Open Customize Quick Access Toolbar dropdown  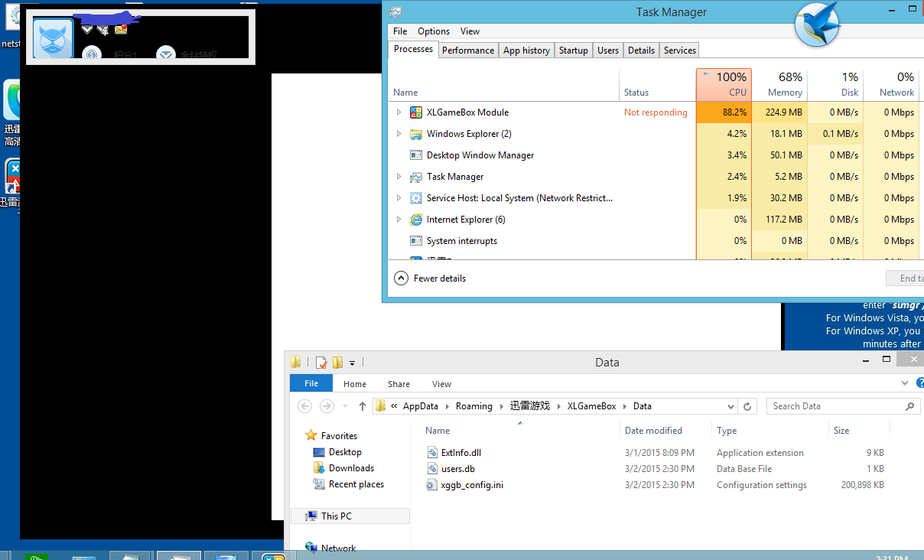tap(353, 363)
